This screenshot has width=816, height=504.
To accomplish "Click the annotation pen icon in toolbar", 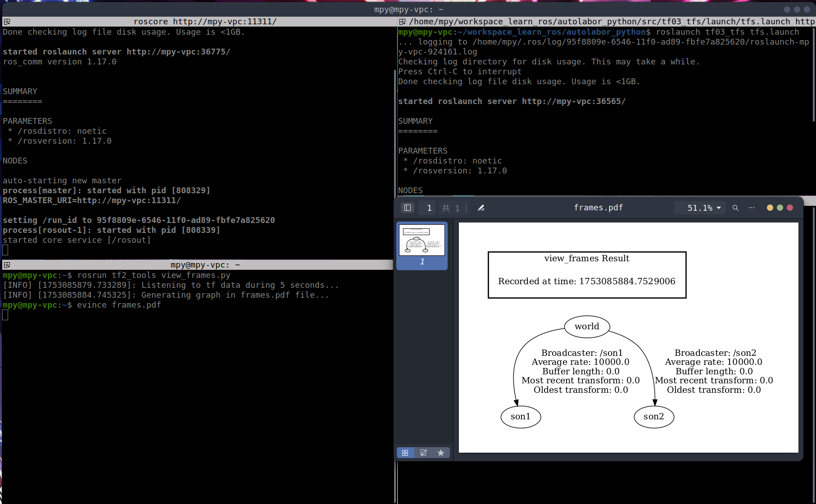I will 481,208.
